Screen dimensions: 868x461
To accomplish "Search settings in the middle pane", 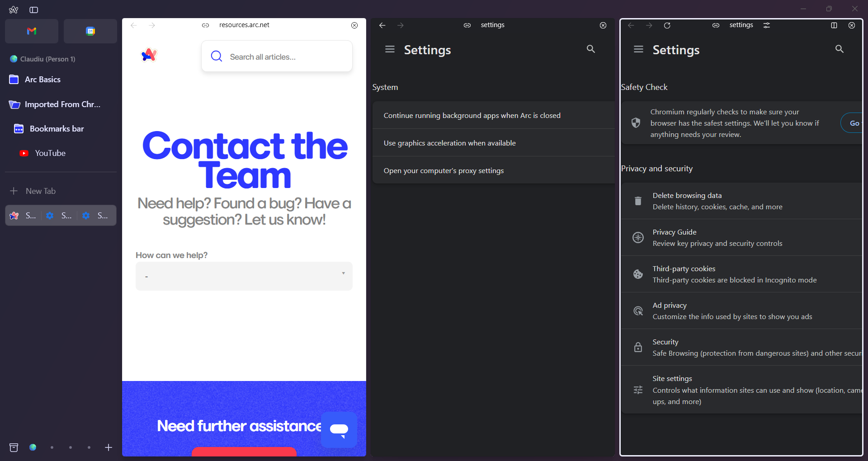I will pos(591,49).
